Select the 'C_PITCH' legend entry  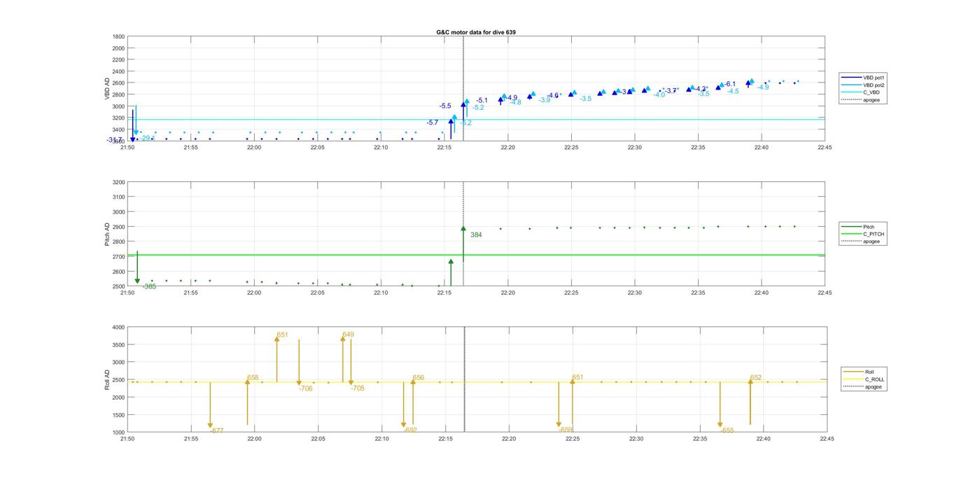pos(864,234)
